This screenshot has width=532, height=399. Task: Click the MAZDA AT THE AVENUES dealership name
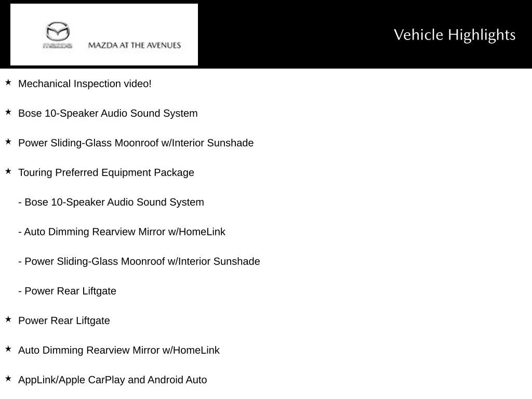point(135,45)
